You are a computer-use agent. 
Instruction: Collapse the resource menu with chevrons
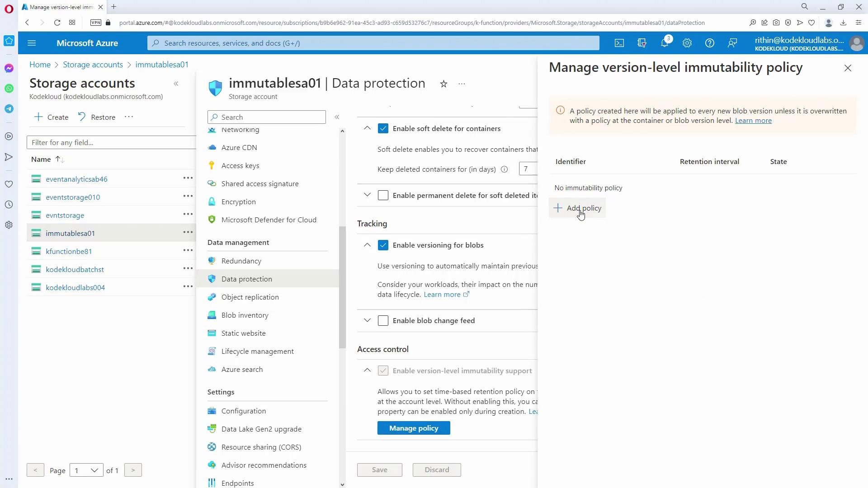pyautogui.click(x=337, y=117)
